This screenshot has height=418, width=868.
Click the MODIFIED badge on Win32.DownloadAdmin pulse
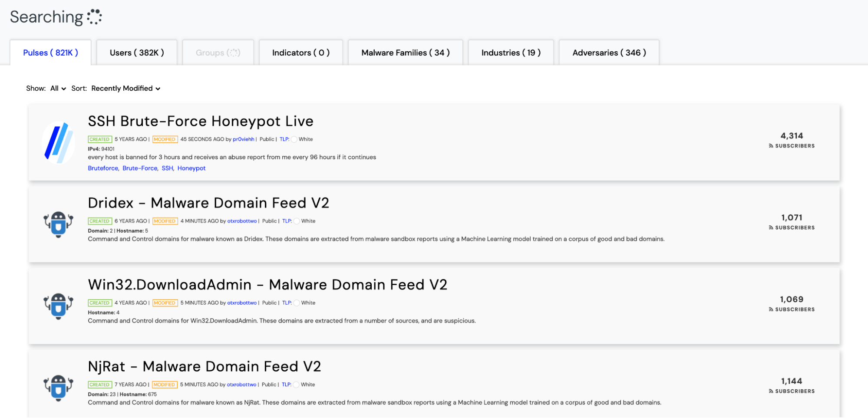pyautogui.click(x=165, y=303)
